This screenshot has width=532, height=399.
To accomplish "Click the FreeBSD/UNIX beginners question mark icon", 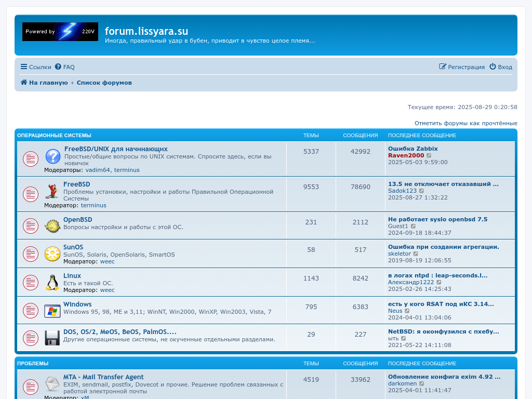I will pyautogui.click(x=52, y=156).
